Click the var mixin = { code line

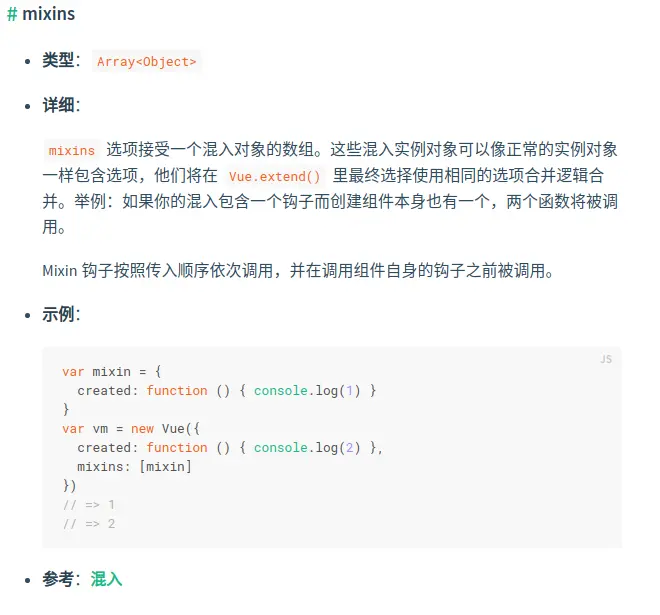112,372
